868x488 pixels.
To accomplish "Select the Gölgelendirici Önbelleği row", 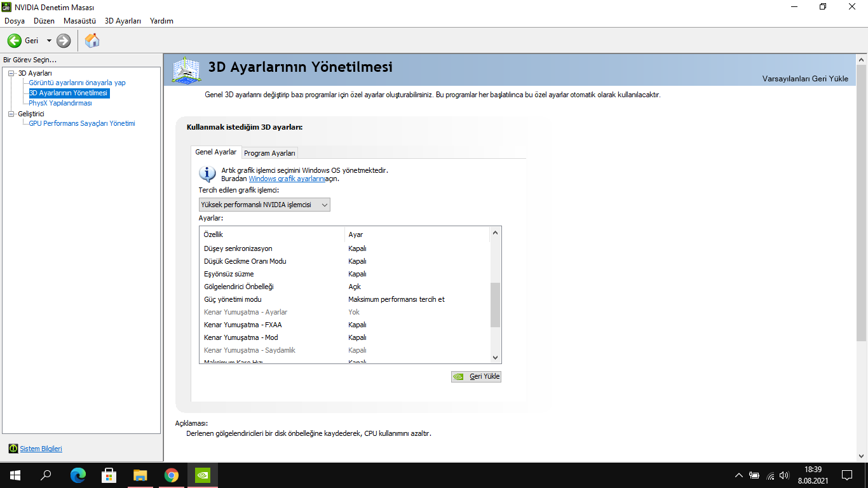I will tap(345, 287).
